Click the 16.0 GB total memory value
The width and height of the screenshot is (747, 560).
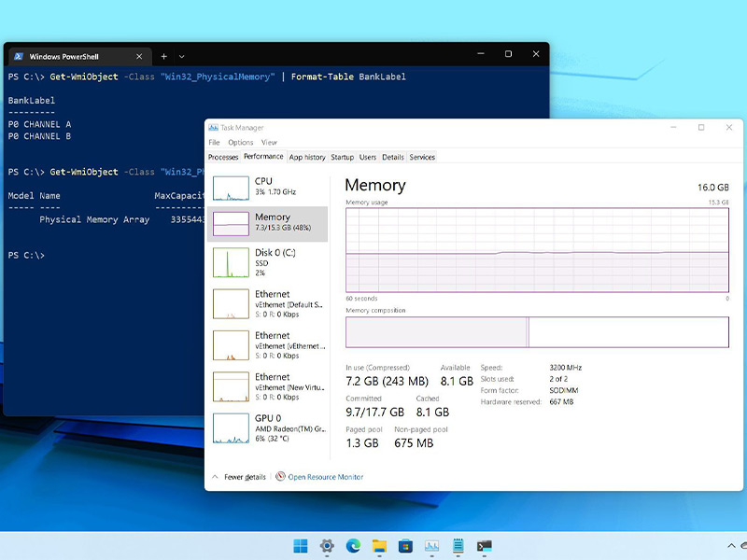[x=713, y=188]
